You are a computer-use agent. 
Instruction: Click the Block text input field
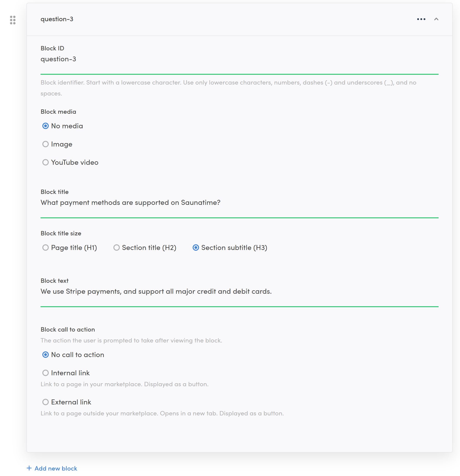(239, 291)
